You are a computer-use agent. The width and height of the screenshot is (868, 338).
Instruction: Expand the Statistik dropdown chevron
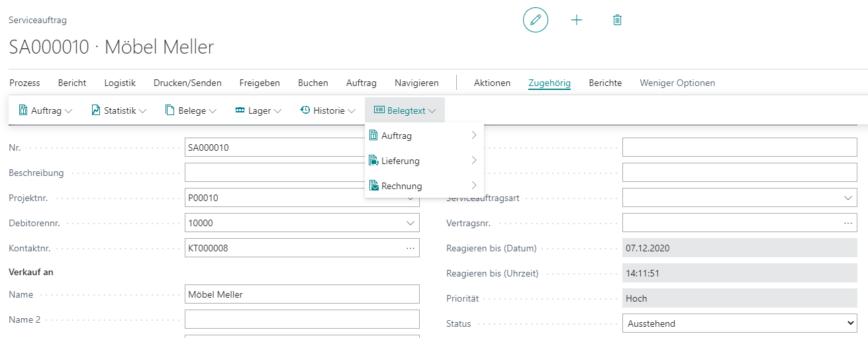[x=142, y=111]
